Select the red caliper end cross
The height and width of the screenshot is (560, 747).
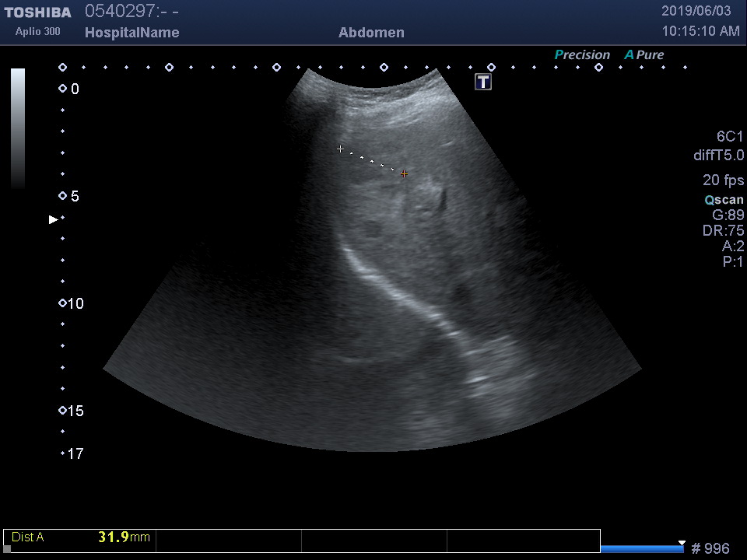404,174
